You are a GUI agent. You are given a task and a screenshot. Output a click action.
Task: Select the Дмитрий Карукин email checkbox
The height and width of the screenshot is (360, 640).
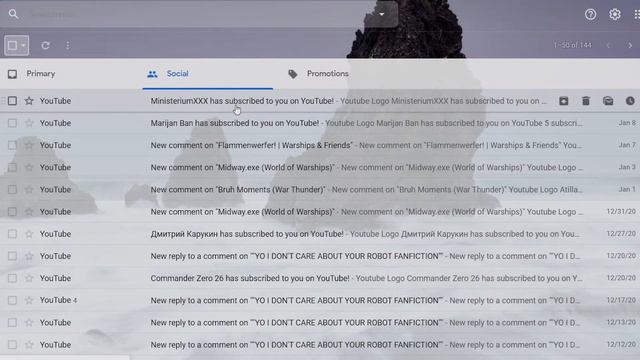click(x=12, y=234)
